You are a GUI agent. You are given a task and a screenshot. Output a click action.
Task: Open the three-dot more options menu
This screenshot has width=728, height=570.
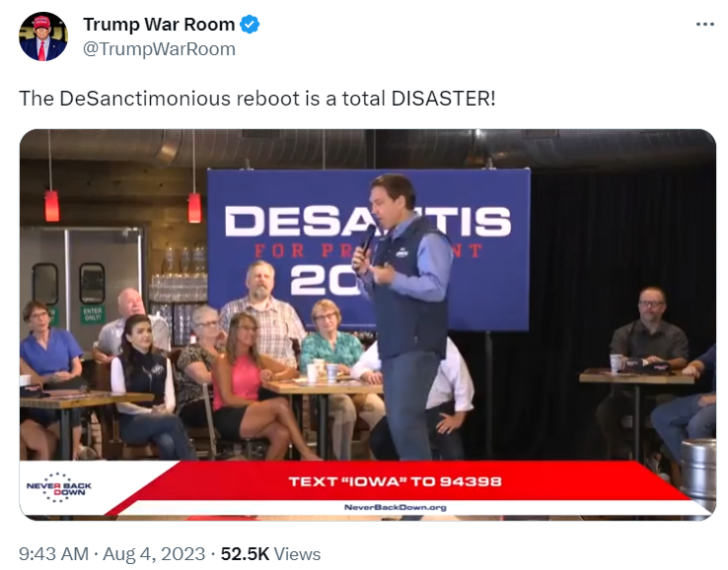(704, 24)
